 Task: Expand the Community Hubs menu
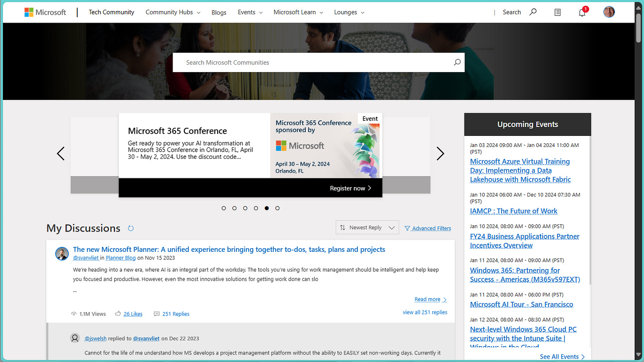tap(173, 12)
